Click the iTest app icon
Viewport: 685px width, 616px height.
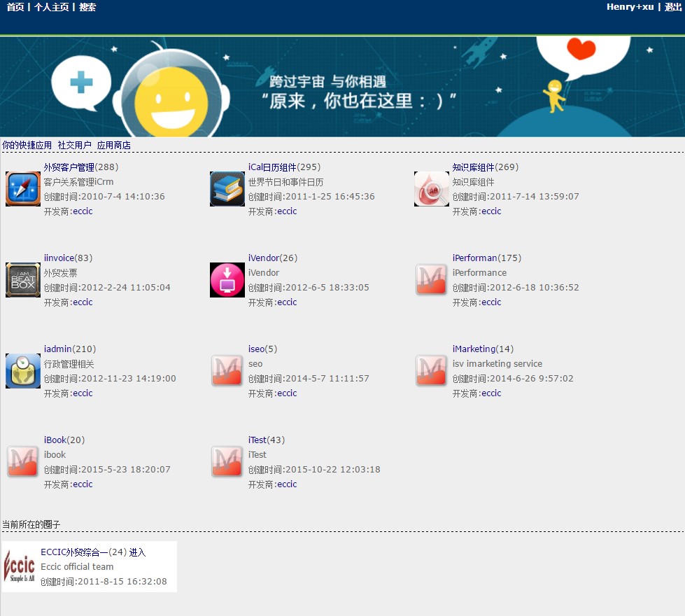coord(227,462)
